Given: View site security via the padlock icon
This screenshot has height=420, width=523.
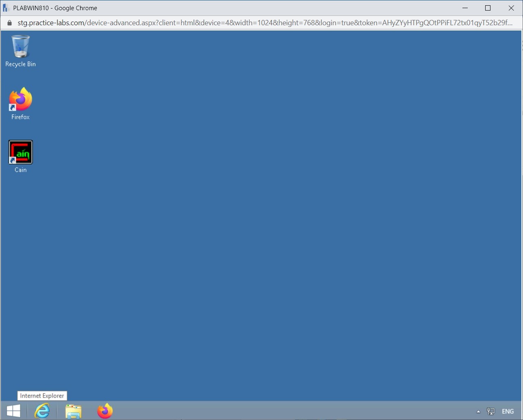Looking at the screenshot, I should (x=9, y=23).
